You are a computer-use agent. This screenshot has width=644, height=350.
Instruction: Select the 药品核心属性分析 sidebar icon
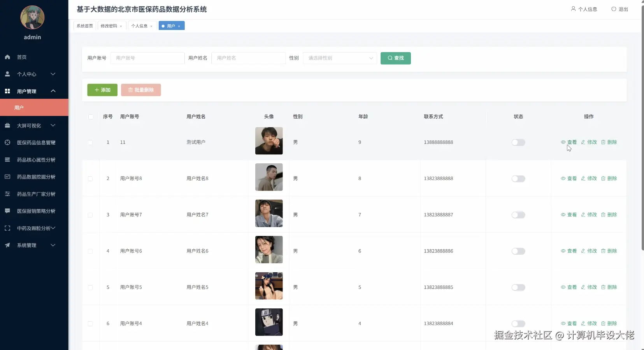click(x=7, y=160)
